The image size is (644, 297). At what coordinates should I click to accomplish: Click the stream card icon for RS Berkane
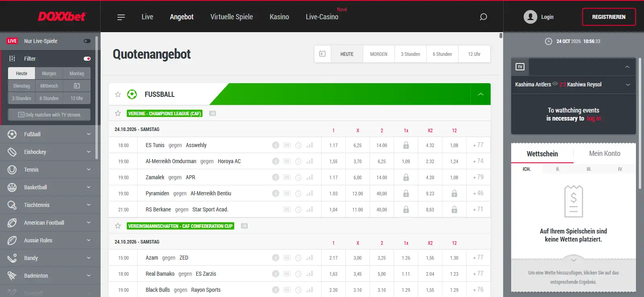[x=287, y=209]
